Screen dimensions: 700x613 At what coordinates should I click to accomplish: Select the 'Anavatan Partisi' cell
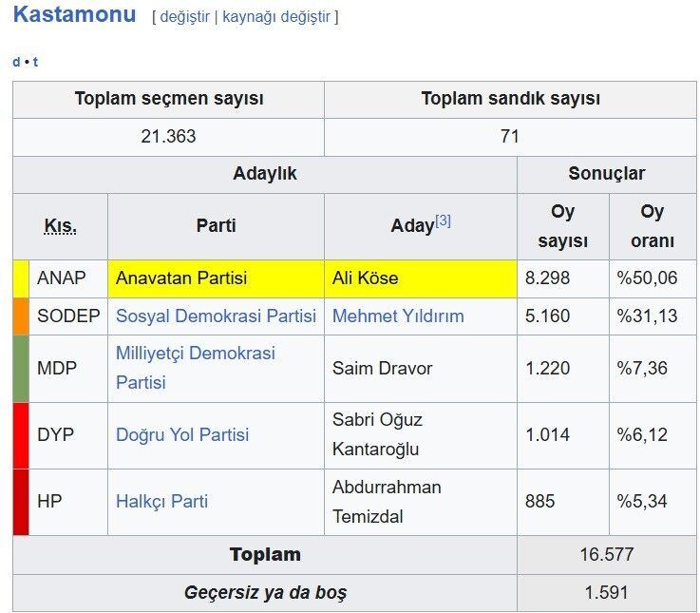[216, 278]
